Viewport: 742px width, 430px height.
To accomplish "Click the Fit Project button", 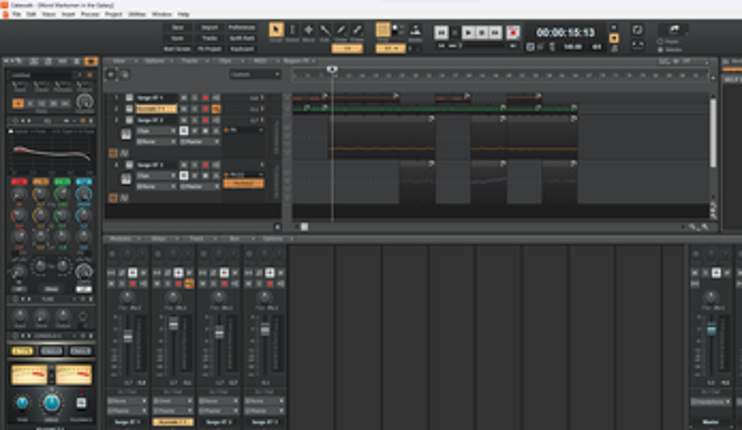I will [x=209, y=49].
